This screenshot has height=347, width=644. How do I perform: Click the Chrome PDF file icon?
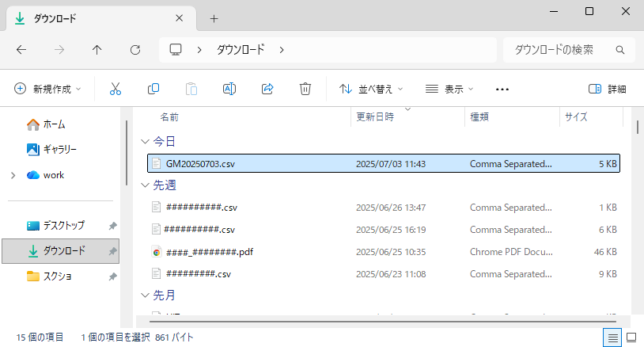click(156, 252)
